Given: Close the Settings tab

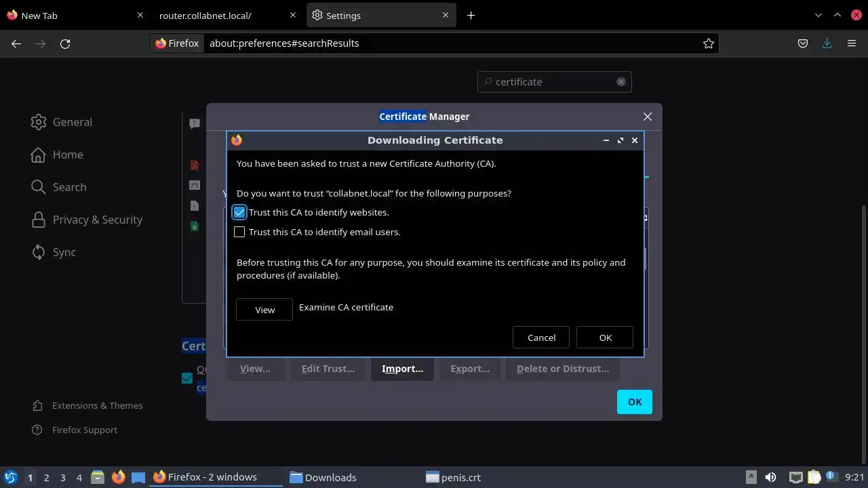Looking at the screenshot, I should click(446, 15).
